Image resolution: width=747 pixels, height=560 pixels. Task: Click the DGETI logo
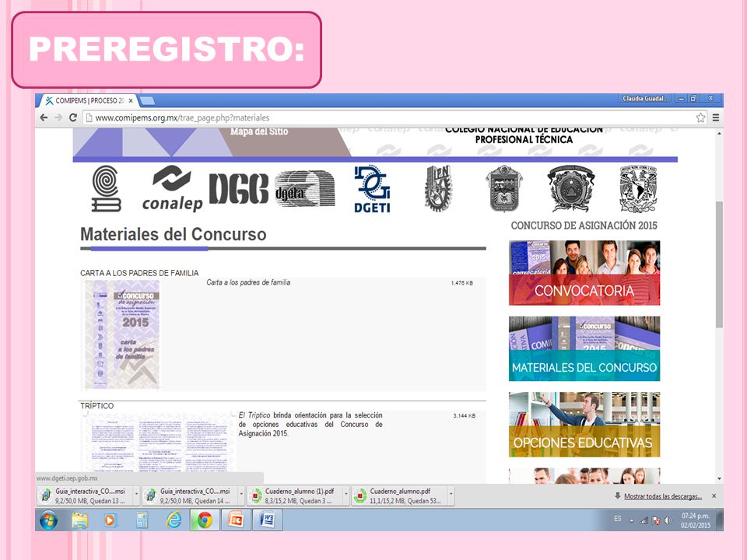tap(372, 188)
